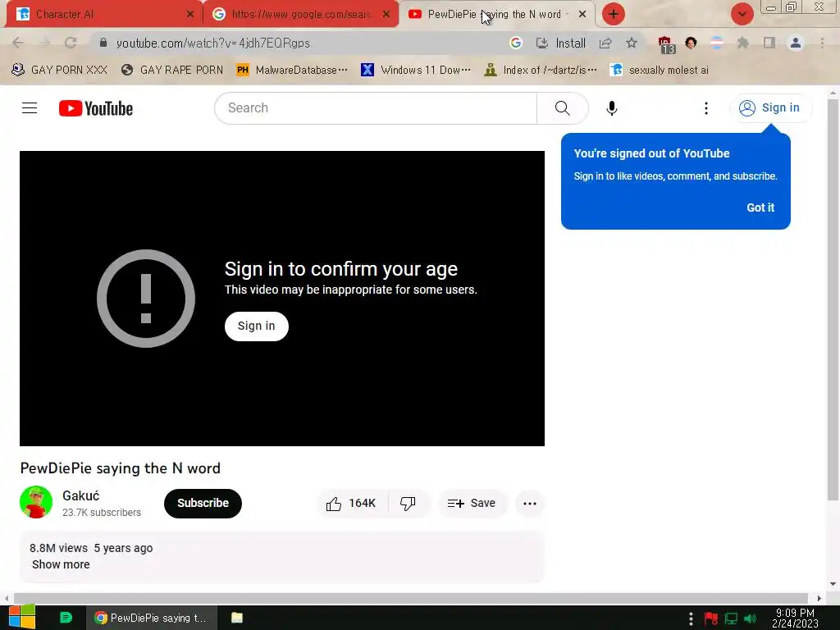The width and height of the screenshot is (840, 630).
Task: Click the horizontal page scrollbar
Action: [411, 598]
